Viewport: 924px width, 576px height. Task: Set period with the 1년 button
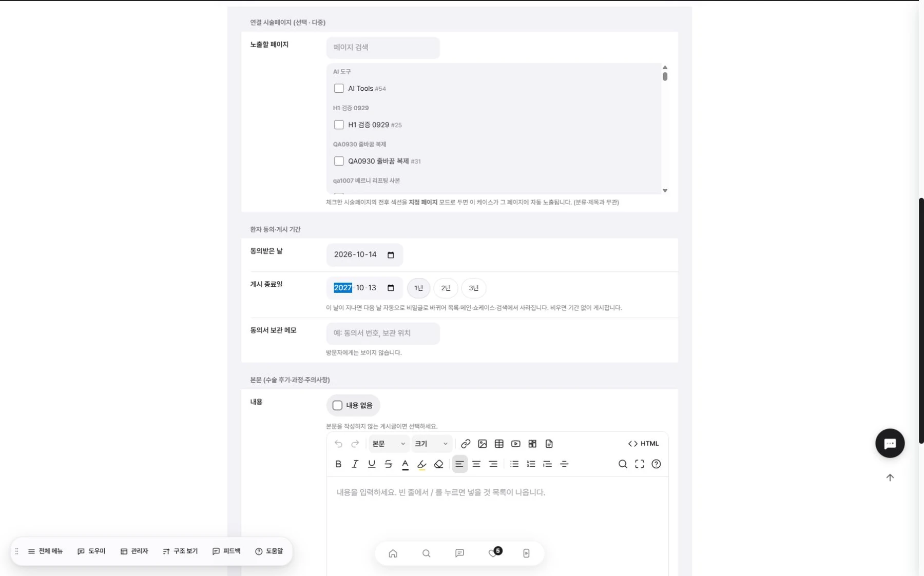point(418,288)
